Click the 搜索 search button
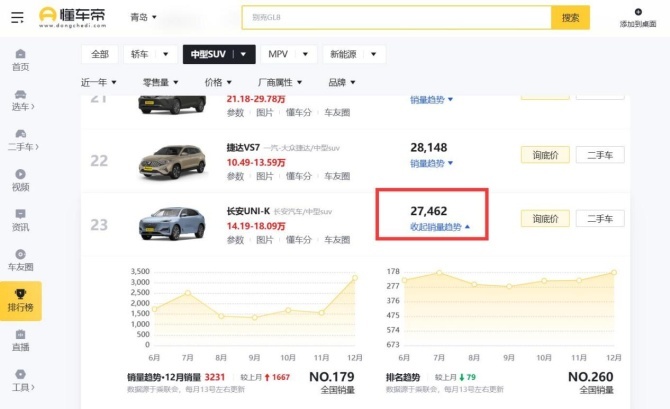The width and height of the screenshot is (670, 409). tap(570, 18)
